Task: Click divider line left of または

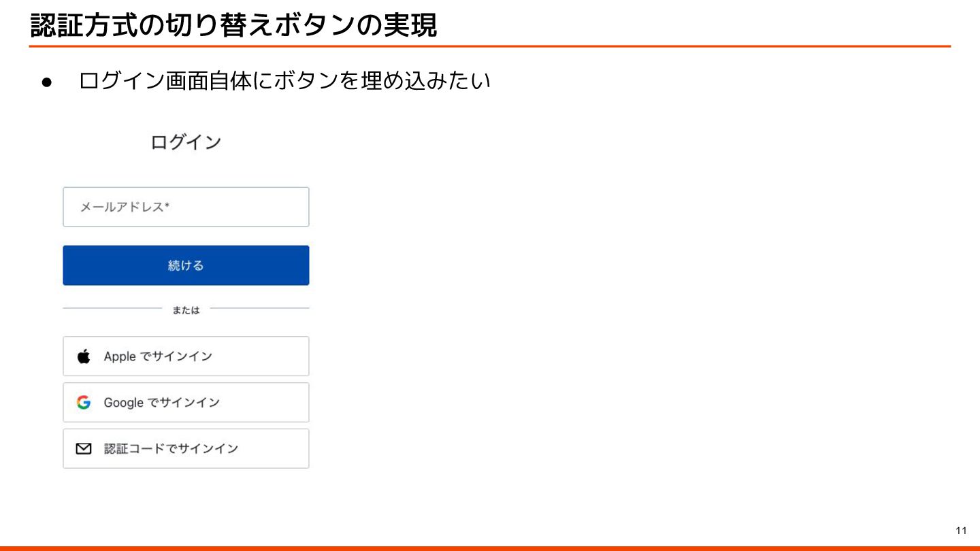Action: pyautogui.click(x=112, y=308)
